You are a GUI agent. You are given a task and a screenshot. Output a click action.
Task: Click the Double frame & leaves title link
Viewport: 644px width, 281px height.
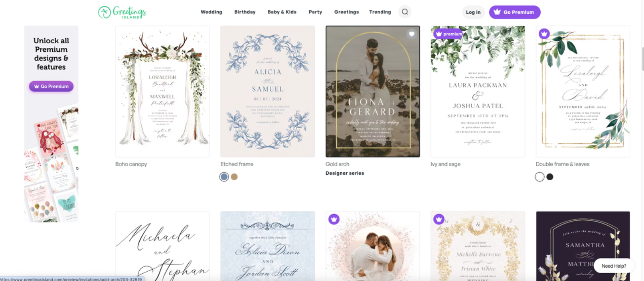point(563,164)
